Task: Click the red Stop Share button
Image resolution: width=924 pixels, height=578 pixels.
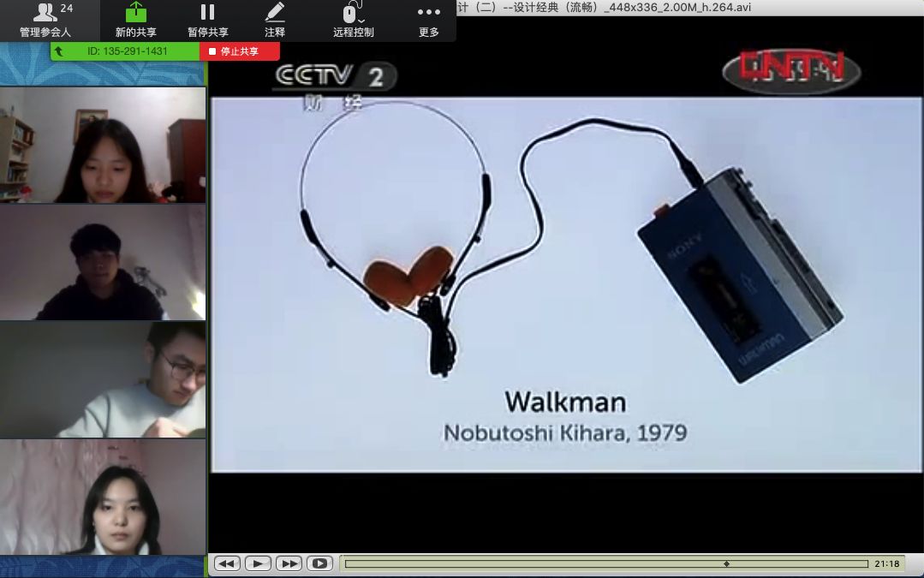Action: (240, 51)
